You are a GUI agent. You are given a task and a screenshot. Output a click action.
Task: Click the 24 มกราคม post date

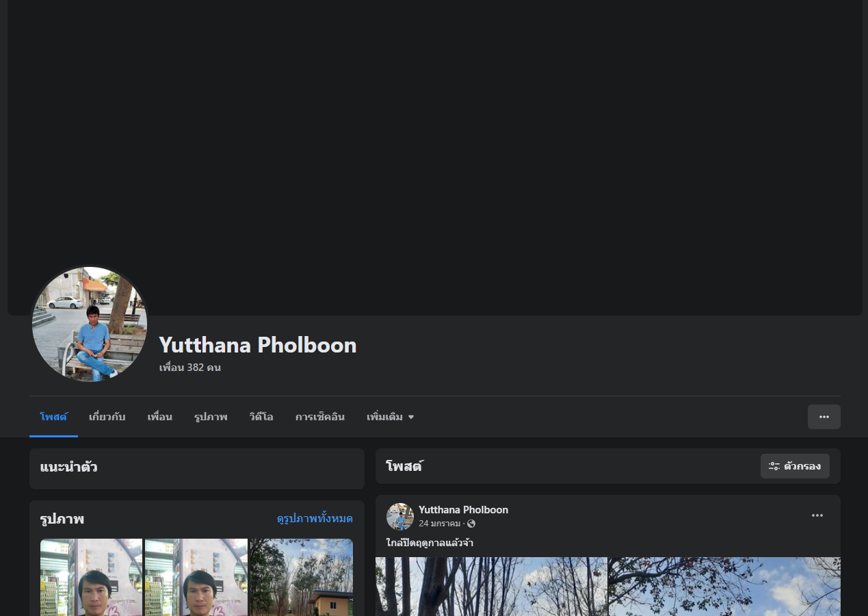439,524
